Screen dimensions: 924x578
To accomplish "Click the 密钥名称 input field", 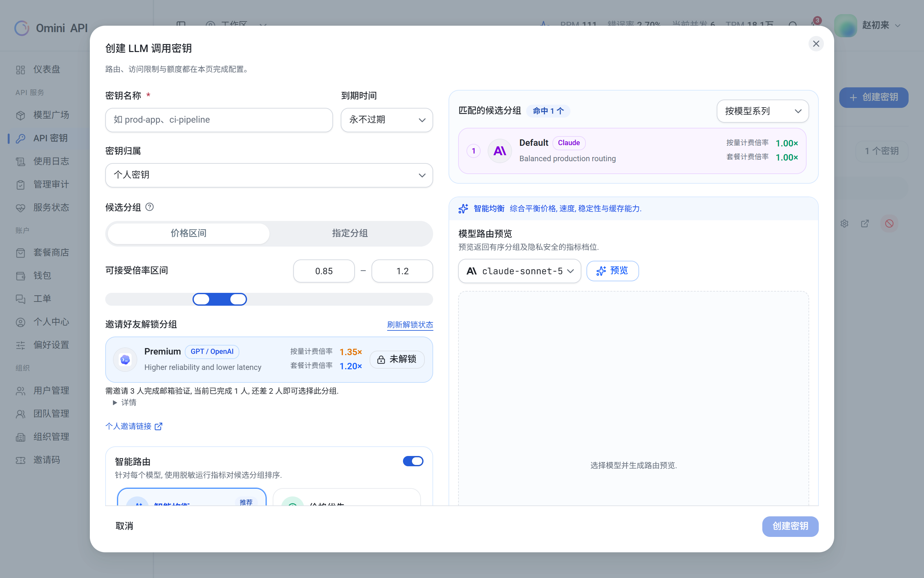I will coord(219,120).
